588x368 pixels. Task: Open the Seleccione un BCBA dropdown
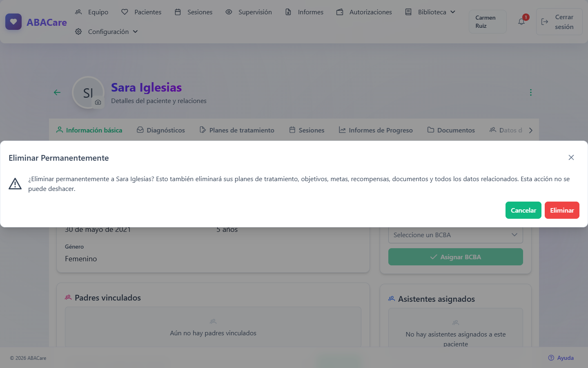click(x=456, y=235)
